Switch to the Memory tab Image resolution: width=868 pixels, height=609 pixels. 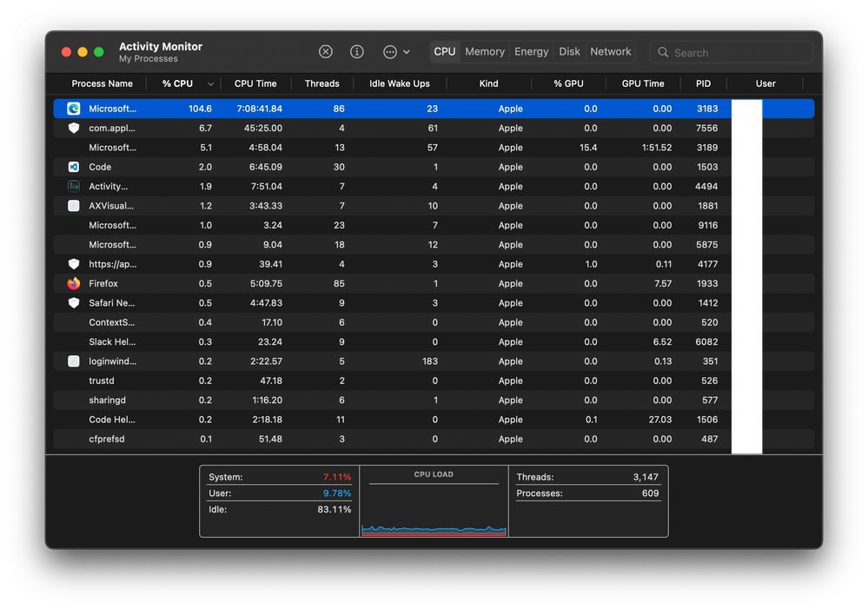[485, 51]
